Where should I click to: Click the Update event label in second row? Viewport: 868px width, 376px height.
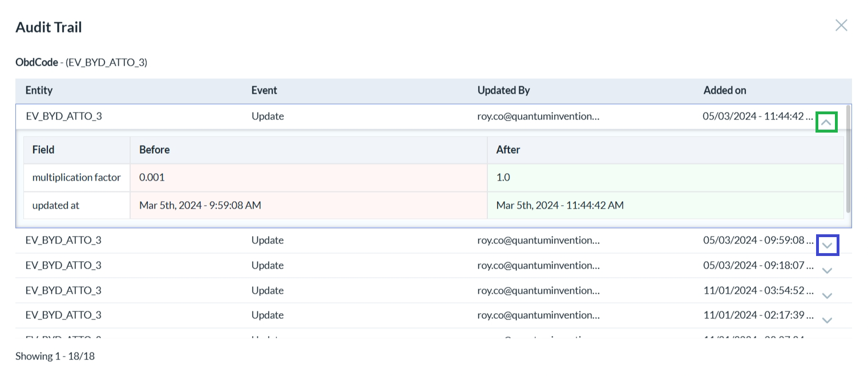point(267,240)
